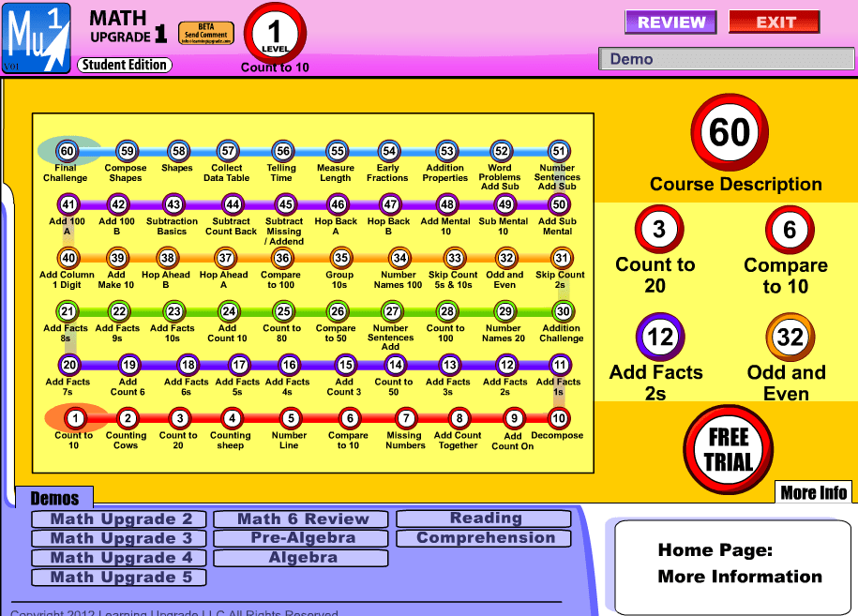Open lesson 30 Addition Challenge
This screenshot has height=616, width=858.
[x=563, y=311]
